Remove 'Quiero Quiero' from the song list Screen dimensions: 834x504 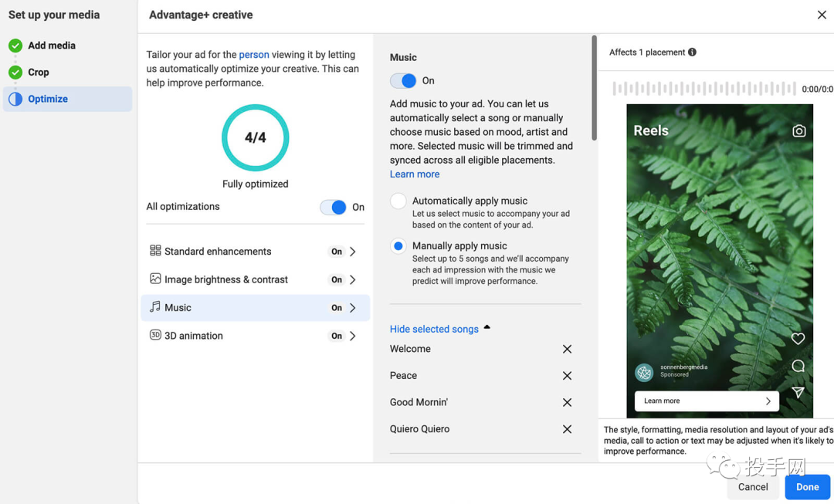[567, 429]
